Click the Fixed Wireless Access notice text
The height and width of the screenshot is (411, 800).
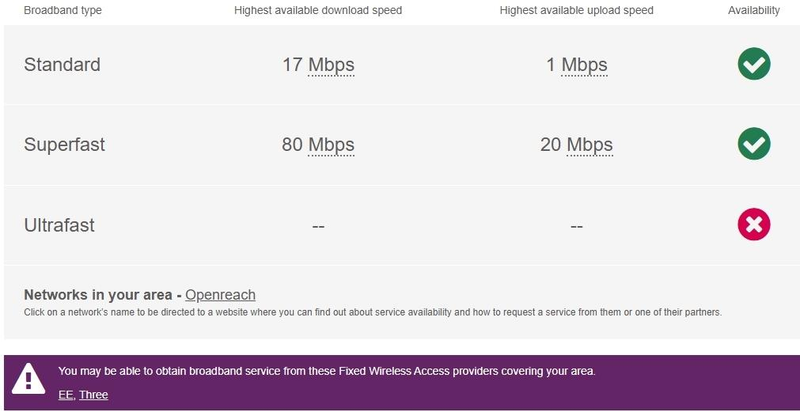327,371
